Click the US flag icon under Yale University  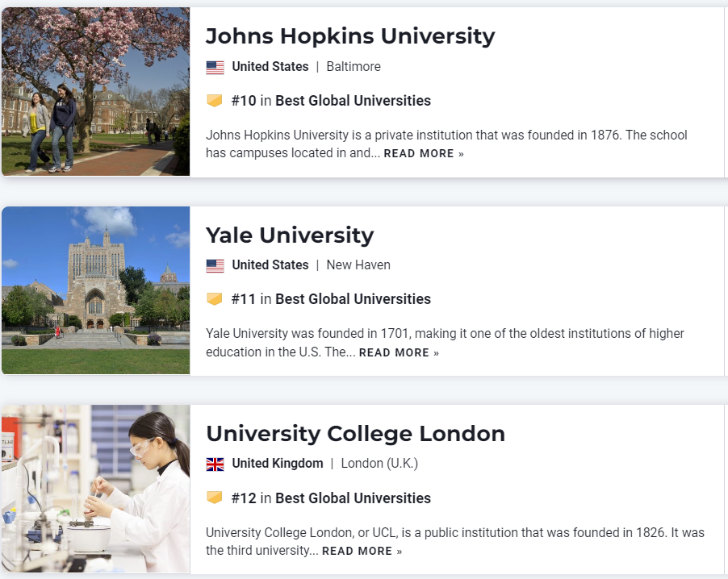pos(215,265)
